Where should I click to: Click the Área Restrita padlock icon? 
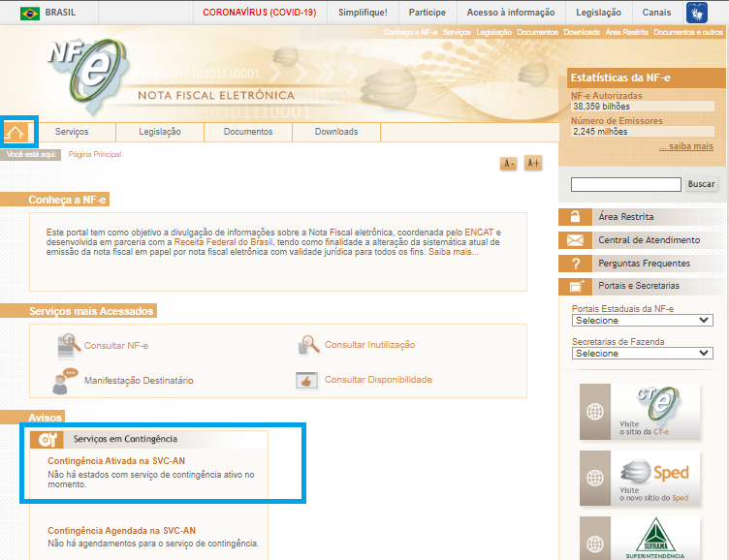(x=575, y=217)
